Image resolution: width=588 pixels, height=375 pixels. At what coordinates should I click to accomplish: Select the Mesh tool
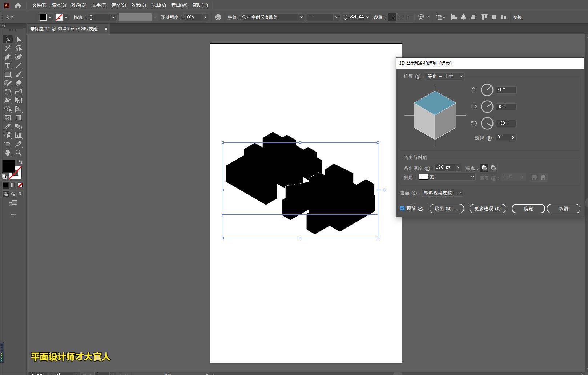[x=7, y=118]
